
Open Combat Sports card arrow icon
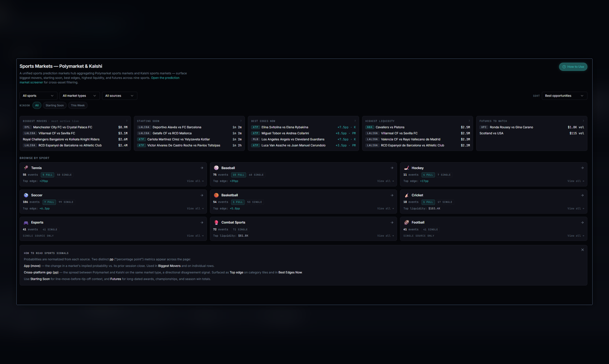coord(392,222)
